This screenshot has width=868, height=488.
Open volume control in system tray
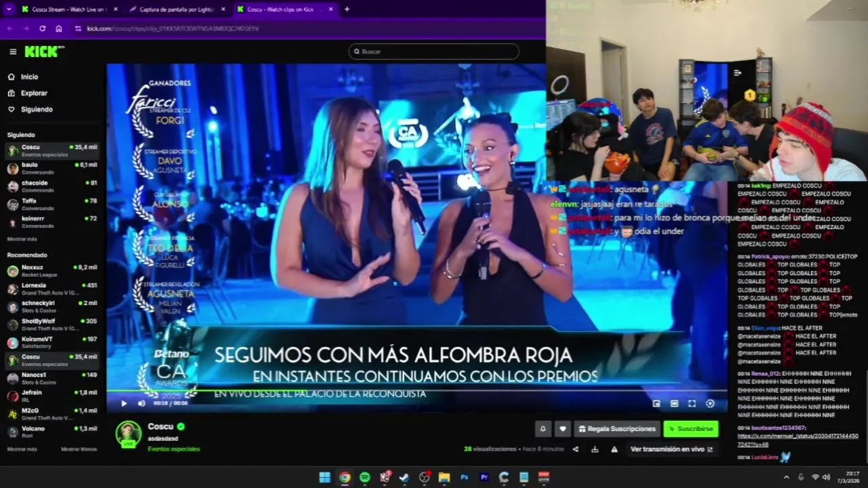point(826,477)
